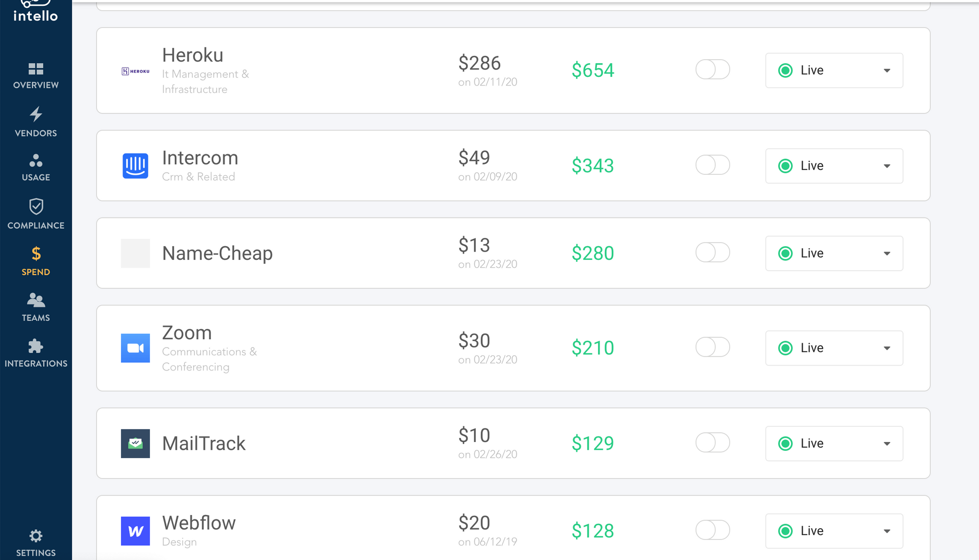Viewport: 979px width, 560px height.
Task: Click the Integrations puzzle piece icon
Action: click(x=36, y=346)
